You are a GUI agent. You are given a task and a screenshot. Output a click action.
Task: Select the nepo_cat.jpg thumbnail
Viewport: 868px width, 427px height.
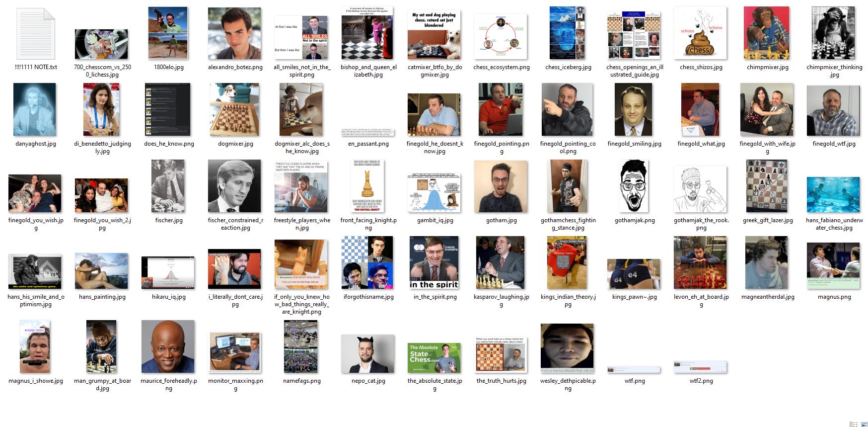(367, 354)
